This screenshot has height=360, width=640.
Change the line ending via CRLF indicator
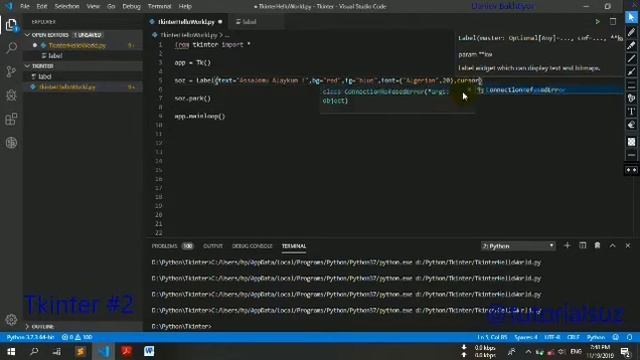573,337
